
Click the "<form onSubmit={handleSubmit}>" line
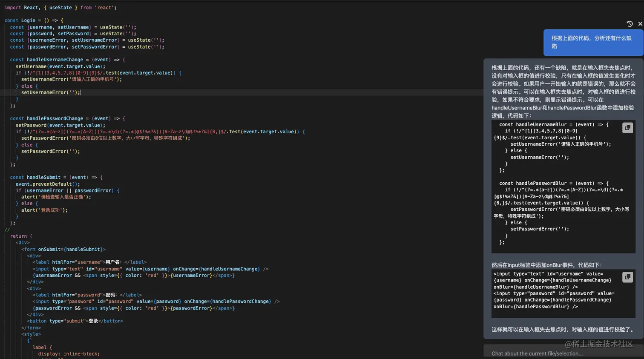tap(63, 249)
